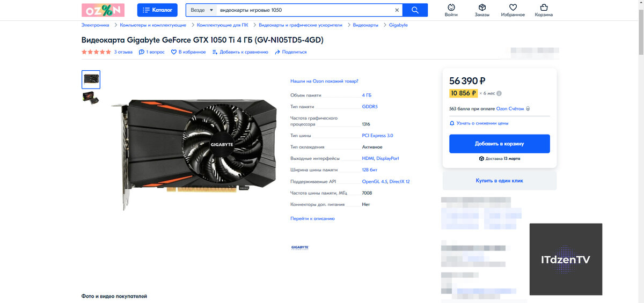Click the blue search magnifier button
Screen dimensions: 644x303
click(415, 10)
